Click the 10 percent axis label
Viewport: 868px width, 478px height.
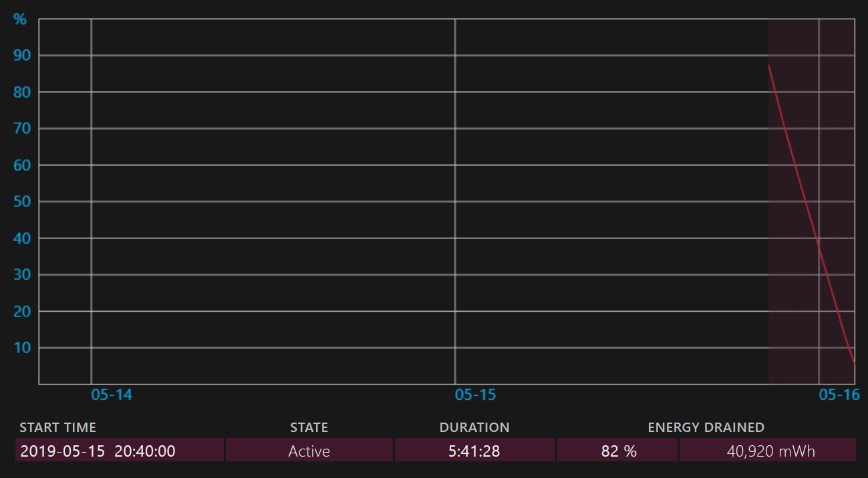click(x=22, y=348)
